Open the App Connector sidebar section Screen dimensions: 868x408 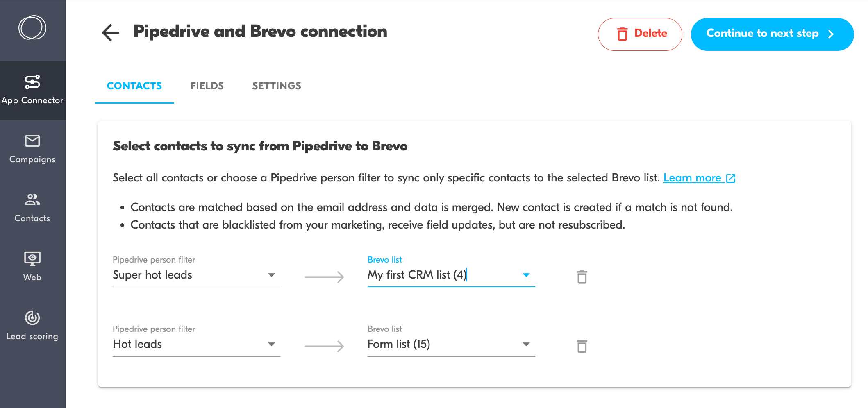pyautogui.click(x=32, y=90)
